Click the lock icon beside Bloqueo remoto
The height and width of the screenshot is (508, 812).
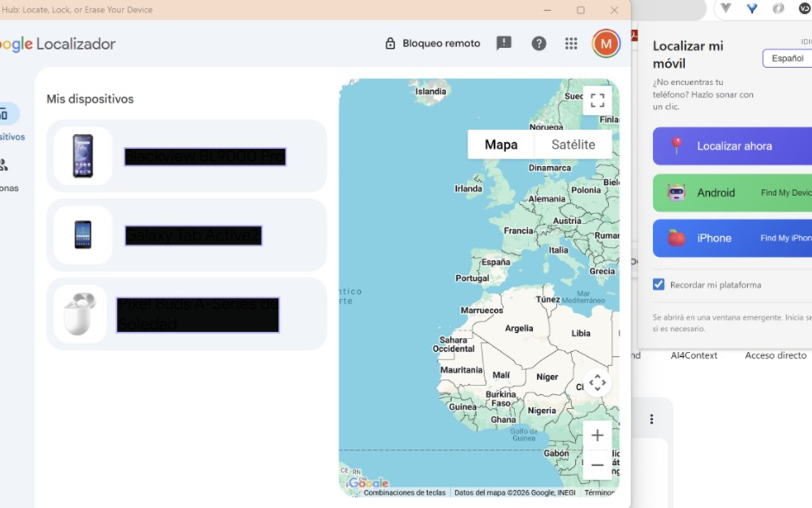[390, 43]
